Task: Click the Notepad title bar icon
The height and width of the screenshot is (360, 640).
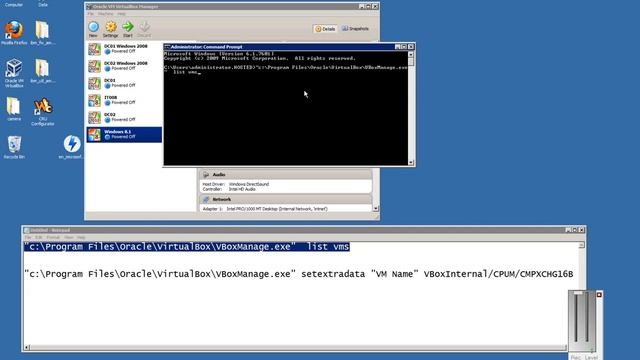Action: [x=27, y=230]
